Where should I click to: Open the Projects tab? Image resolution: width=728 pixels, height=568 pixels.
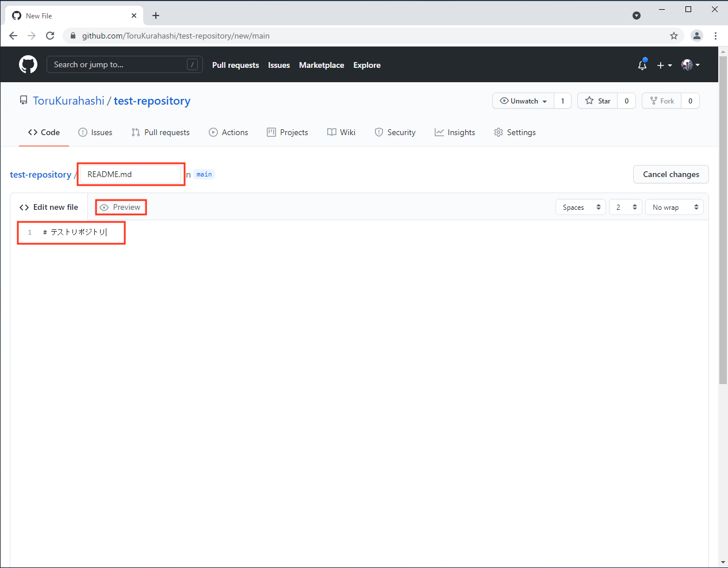tap(288, 132)
